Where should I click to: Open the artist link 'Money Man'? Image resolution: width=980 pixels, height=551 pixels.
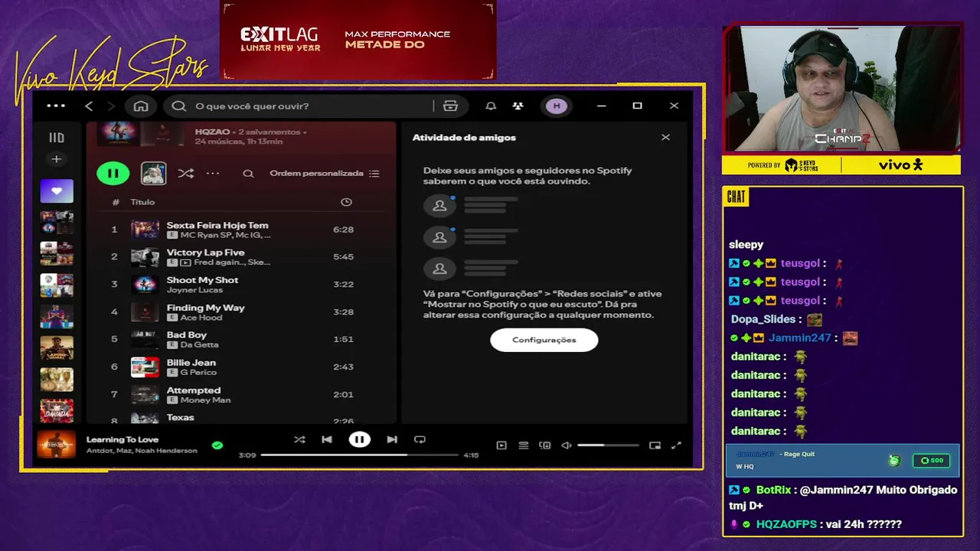(205, 400)
